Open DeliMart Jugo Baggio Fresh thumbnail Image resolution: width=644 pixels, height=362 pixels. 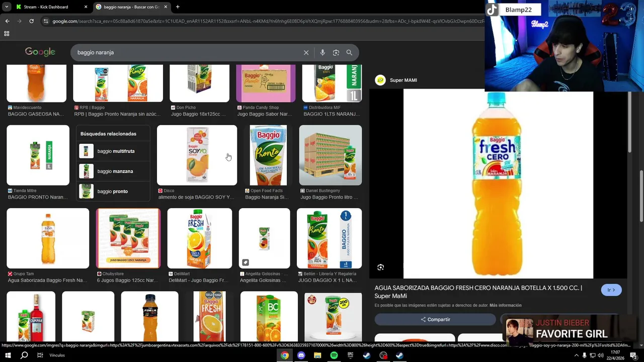coord(200,238)
